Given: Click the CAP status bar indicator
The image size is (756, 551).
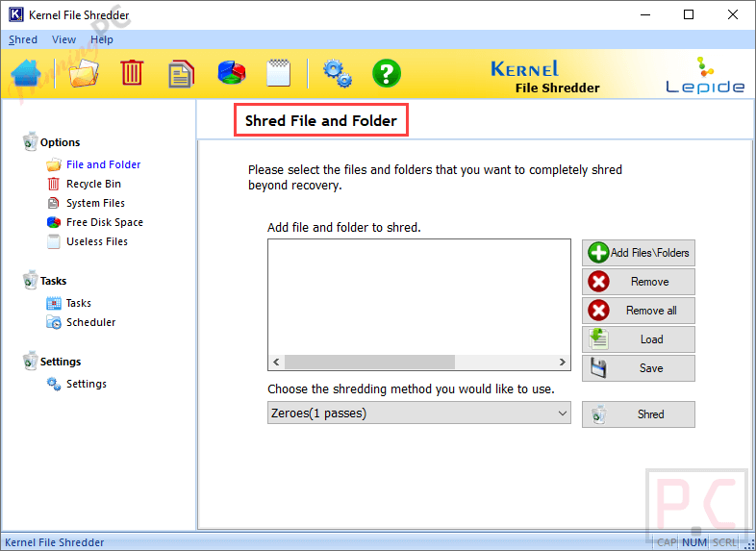Looking at the screenshot, I should (667, 542).
